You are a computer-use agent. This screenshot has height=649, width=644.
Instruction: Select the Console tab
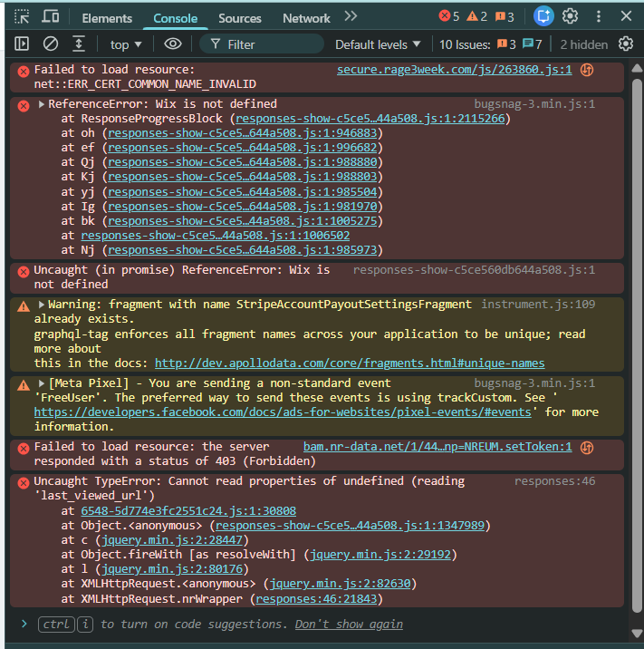[x=176, y=18]
